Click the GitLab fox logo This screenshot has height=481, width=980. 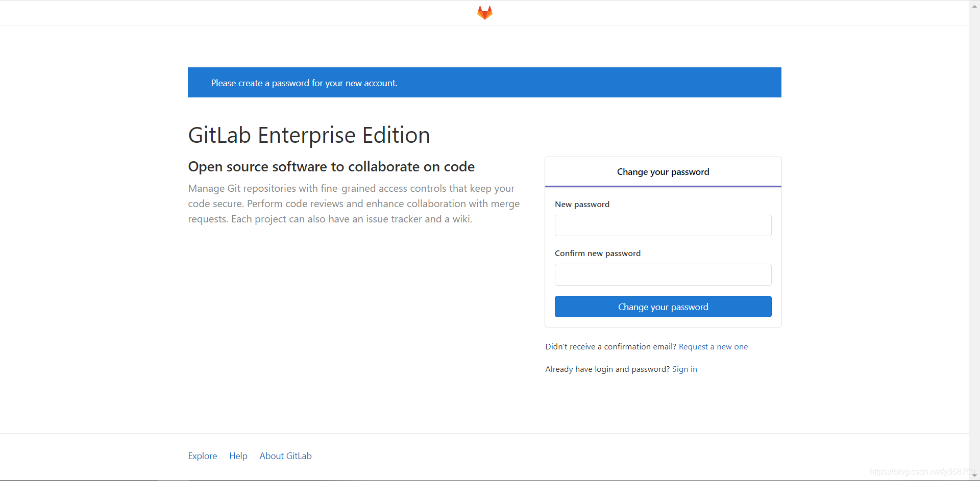[484, 13]
